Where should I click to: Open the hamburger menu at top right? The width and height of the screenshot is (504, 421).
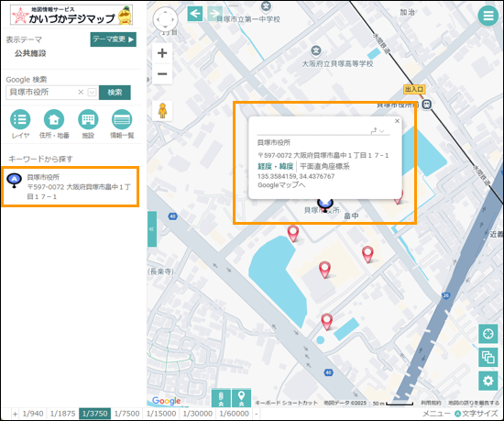[x=488, y=16]
